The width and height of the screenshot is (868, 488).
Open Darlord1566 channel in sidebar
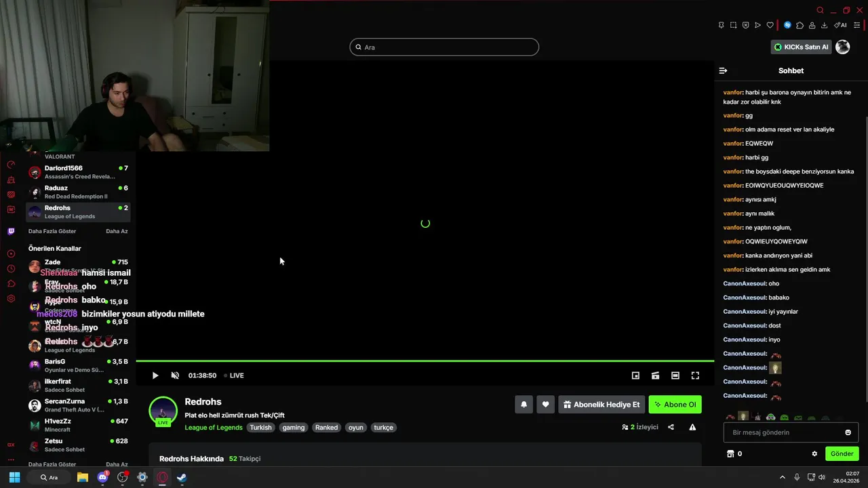(78, 172)
